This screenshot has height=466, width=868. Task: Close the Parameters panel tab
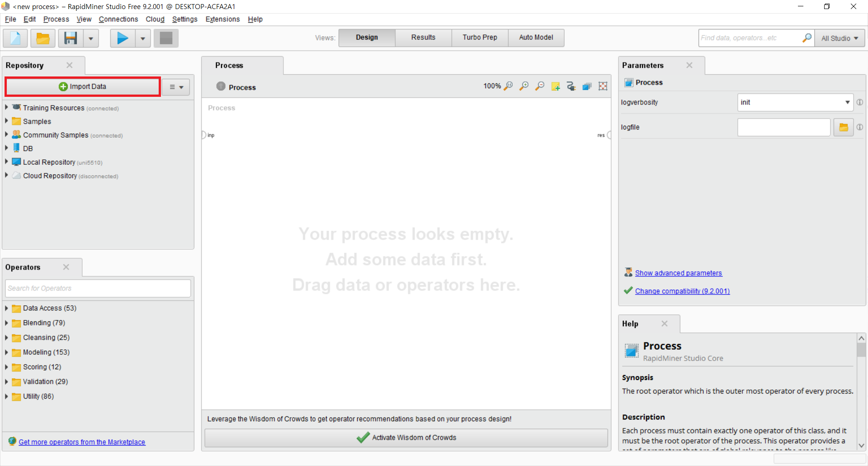(x=689, y=65)
